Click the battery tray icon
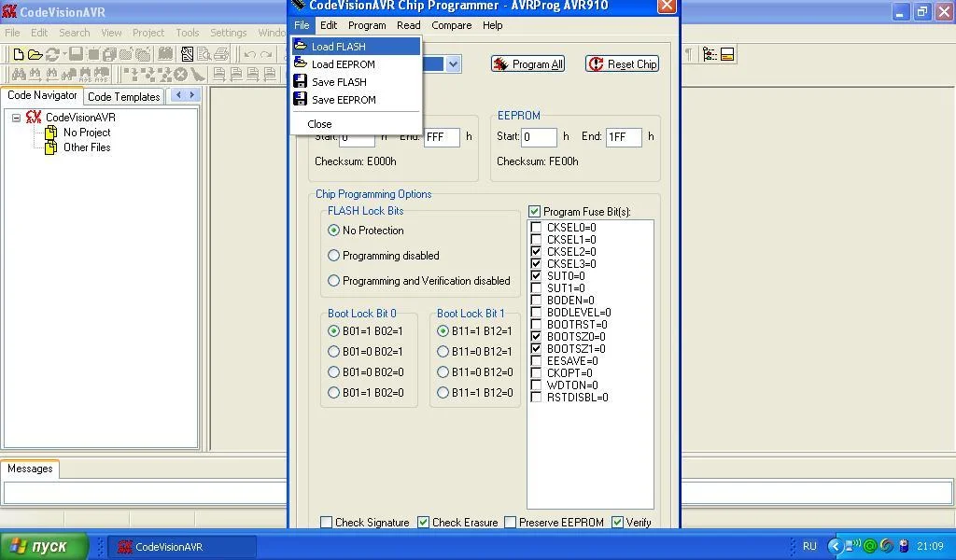This screenshot has width=956, height=560. pyautogui.click(x=904, y=546)
